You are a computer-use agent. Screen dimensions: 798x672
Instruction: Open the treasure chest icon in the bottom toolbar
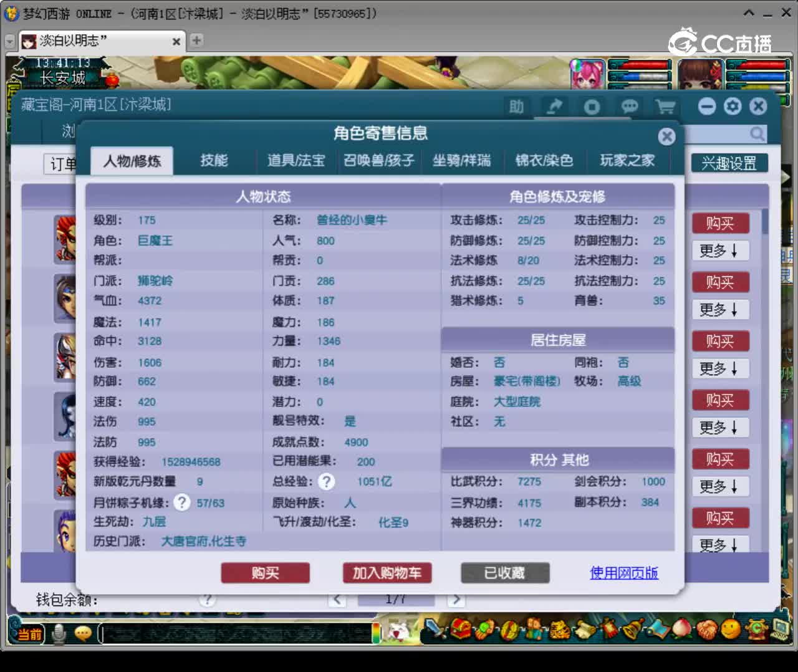click(x=461, y=630)
